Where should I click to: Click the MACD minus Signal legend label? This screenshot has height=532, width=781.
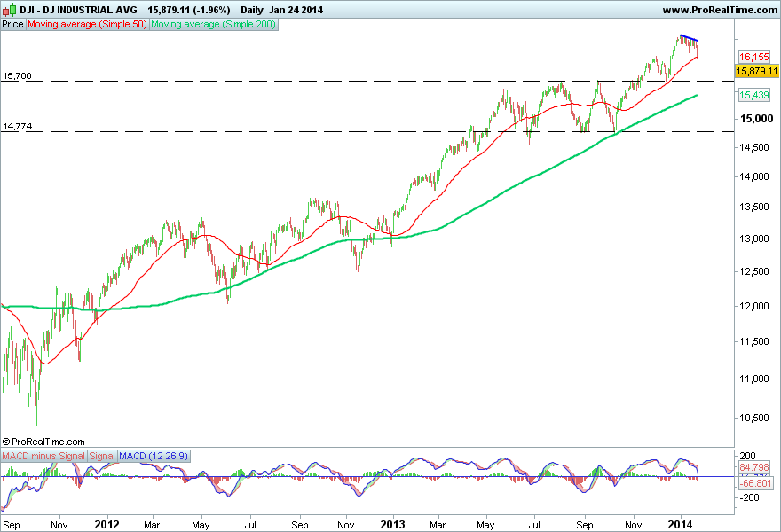click(43, 456)
